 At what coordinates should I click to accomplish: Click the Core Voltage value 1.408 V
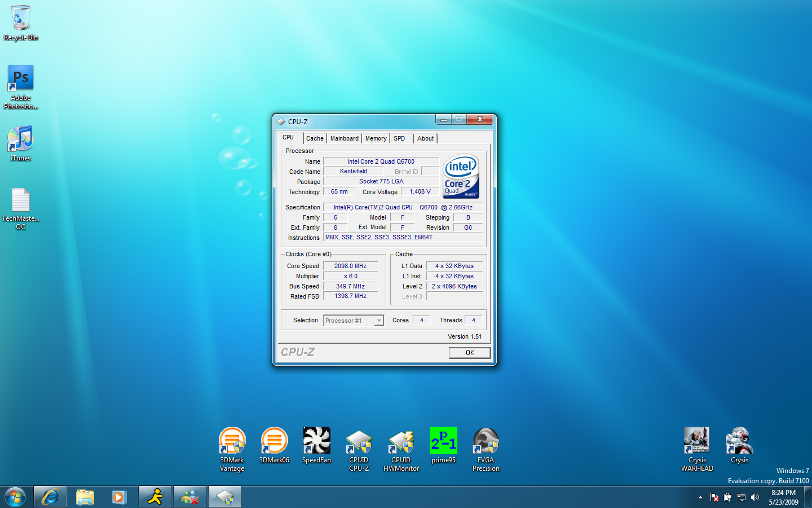[x=420, y=191]
